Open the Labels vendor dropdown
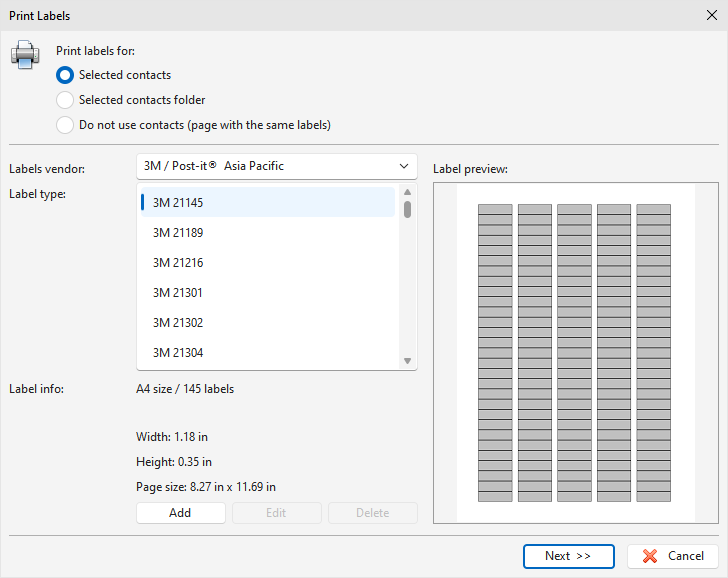This screenshot has height=578, width=728. pos(277,166)
